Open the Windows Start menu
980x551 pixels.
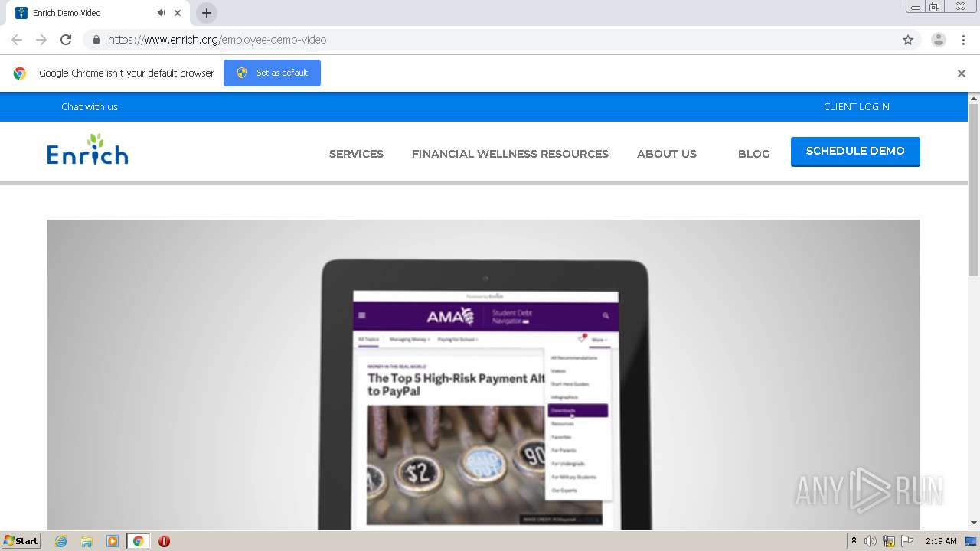coord(21,541)
